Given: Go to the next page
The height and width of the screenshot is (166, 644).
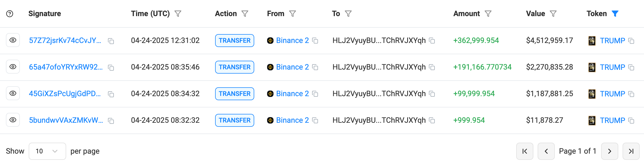Looking at the screenshot, I should pyautogui.click(x=610, y=151).
